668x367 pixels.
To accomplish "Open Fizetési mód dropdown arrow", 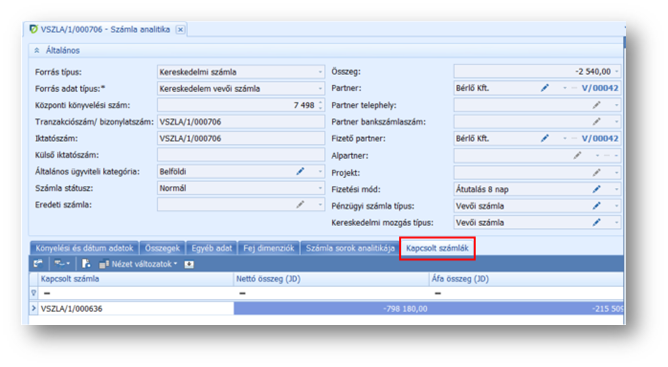I will pos(616,189).
